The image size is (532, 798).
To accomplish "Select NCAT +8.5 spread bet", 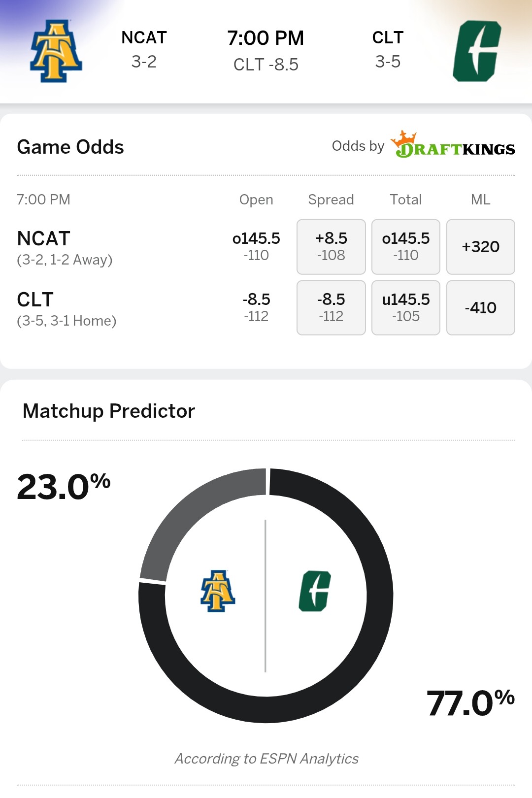I will click(x=331, y=246).
